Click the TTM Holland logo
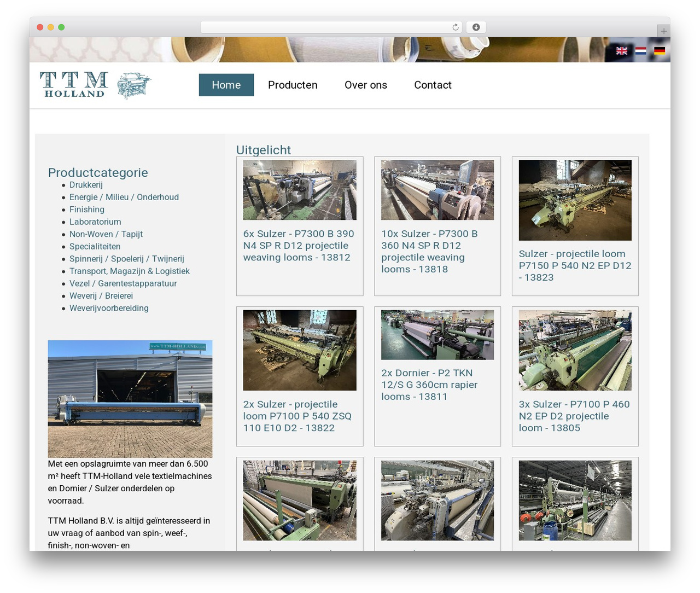 tap(96, 85)
